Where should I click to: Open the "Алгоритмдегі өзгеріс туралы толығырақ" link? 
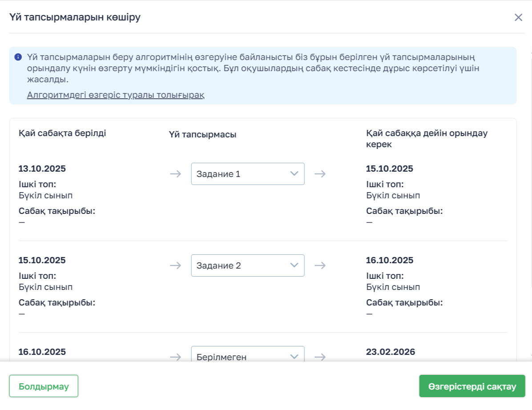pyautogui.click(x=116, y=95)
